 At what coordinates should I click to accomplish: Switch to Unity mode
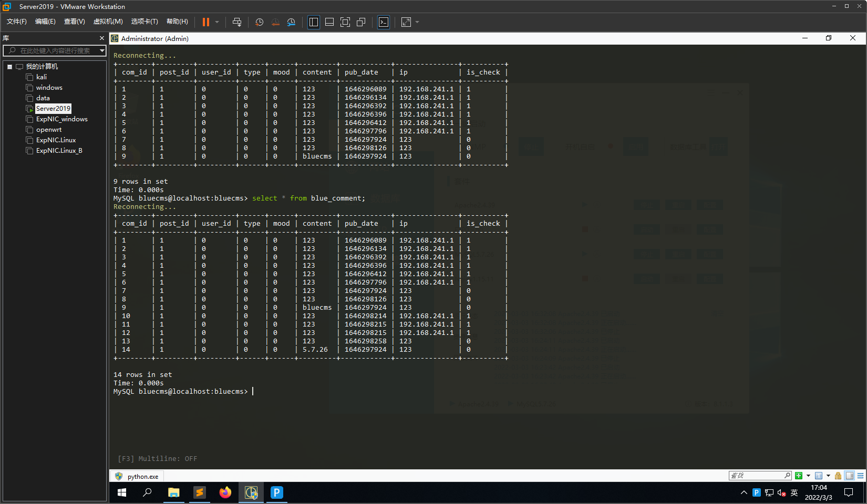click(361, 22)
